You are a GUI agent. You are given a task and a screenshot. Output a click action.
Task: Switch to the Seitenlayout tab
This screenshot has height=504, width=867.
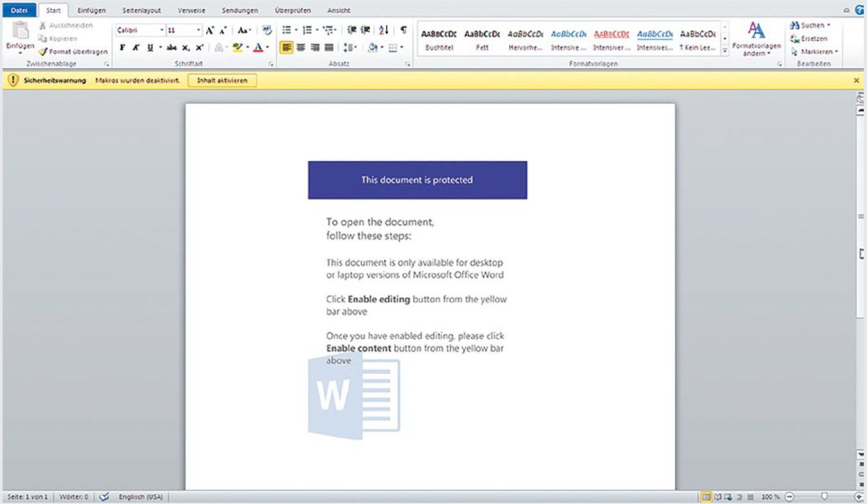point(141,11)
